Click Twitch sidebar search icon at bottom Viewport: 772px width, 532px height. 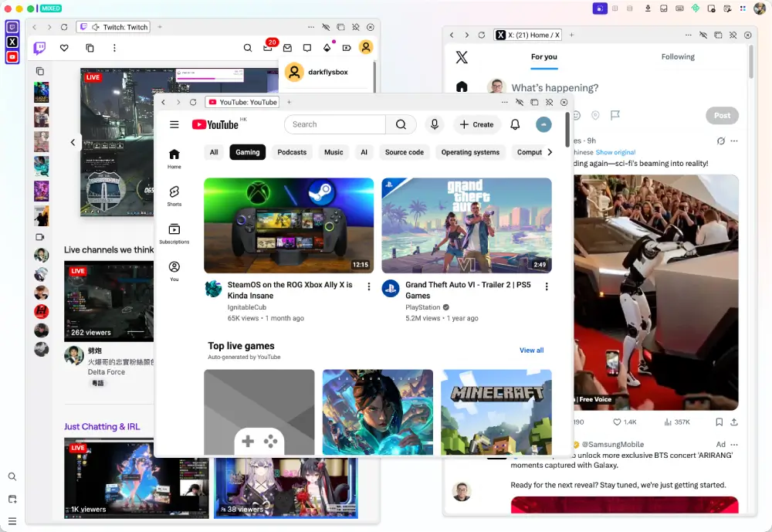12,477
